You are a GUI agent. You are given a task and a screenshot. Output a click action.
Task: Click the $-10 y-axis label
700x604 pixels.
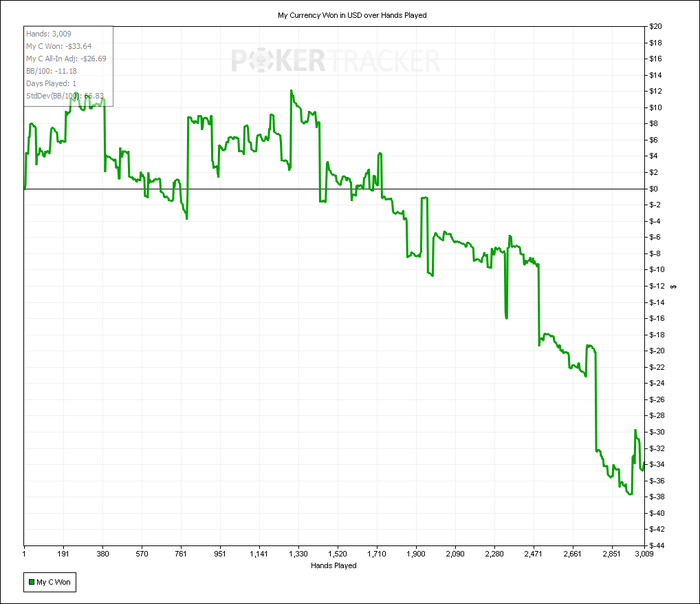coord(657,270)
